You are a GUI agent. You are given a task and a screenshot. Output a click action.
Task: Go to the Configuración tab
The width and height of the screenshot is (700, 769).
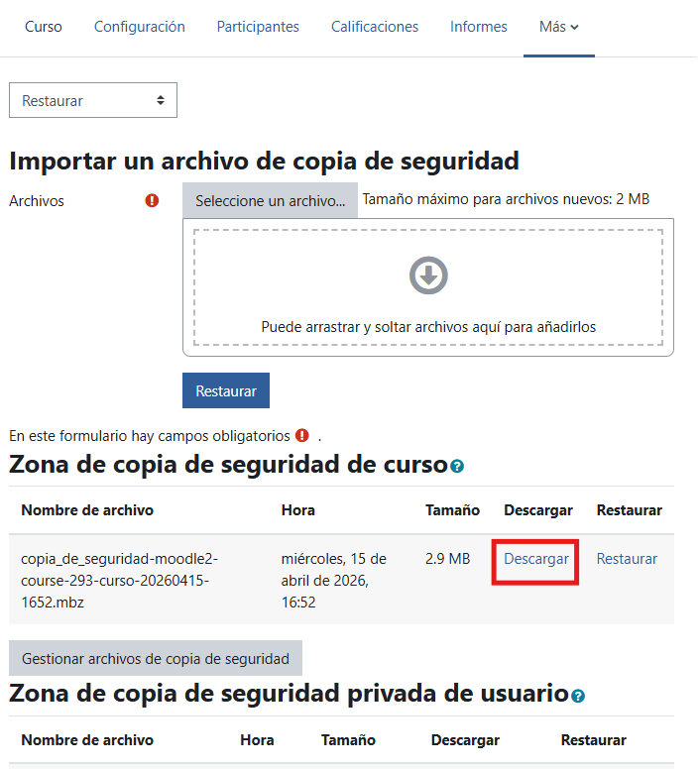tap(140, 27)
